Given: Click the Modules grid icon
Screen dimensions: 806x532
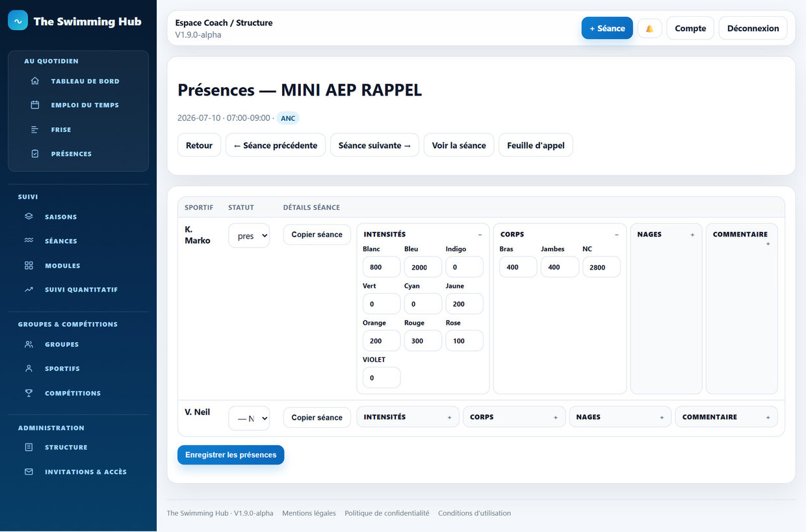Looking at the screenshot, I should coord(29,266).
